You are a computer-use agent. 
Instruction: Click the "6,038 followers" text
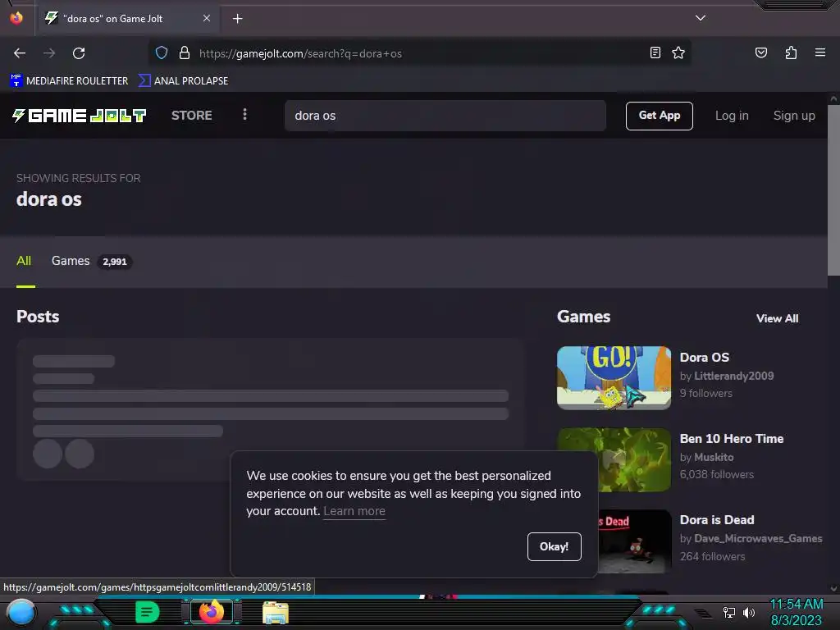click(x=716, y=475)
